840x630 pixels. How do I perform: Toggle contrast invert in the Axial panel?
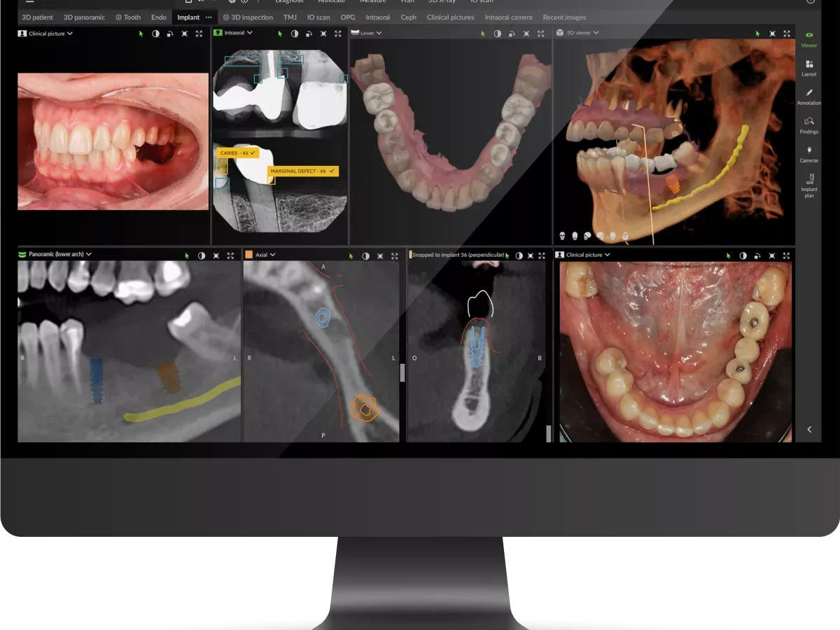pos(365,255)
